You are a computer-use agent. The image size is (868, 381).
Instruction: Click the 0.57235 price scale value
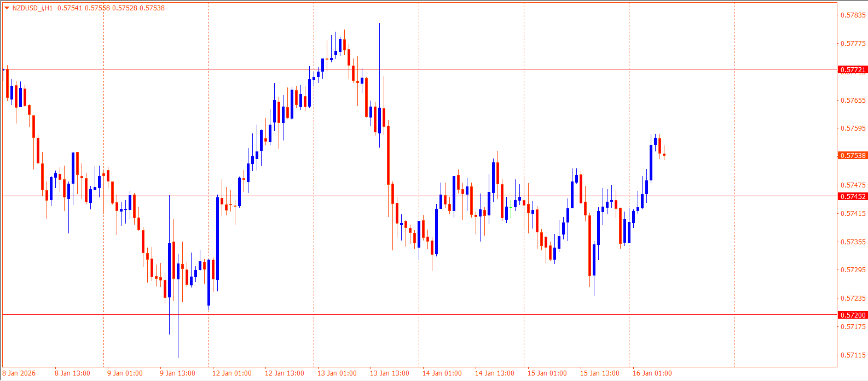coord(853,298)
